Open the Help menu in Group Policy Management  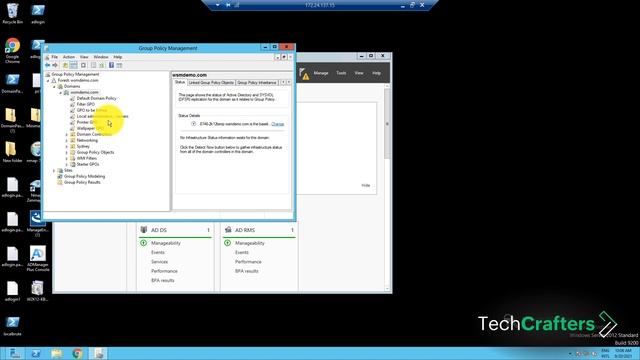(x=118, y=57)
